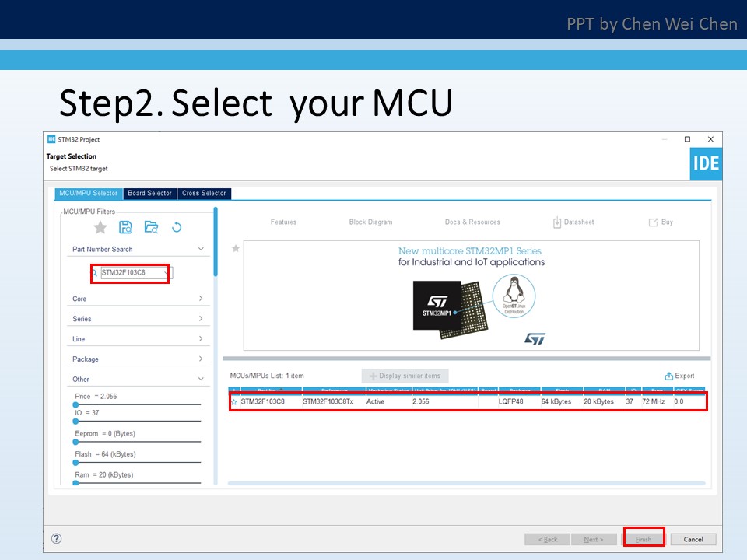Click the MCU list horizontal scrollbar
Image resolution: width=747 pixels, height=560 pixels.
point(466,483)
